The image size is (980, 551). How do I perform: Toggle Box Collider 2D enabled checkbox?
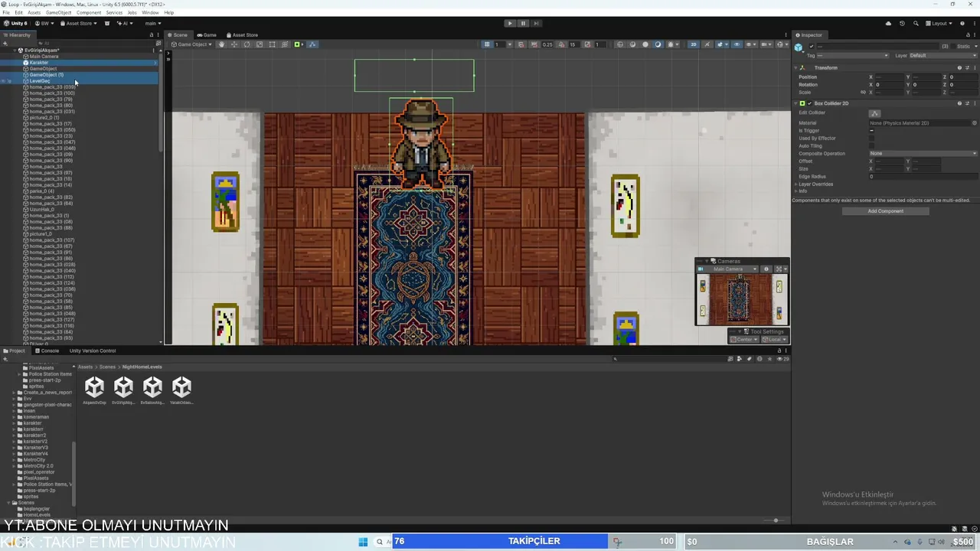coord(809,103)
